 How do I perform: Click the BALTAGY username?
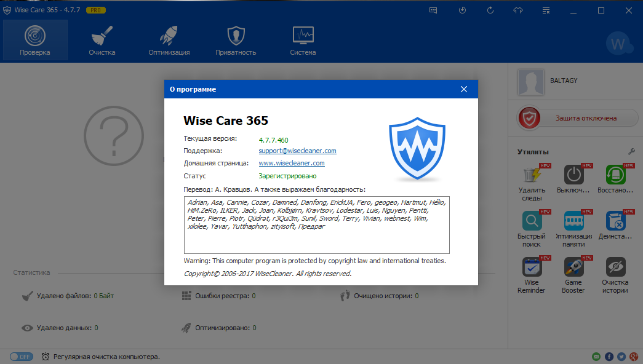pyautogui.click(x=564, y=81)
